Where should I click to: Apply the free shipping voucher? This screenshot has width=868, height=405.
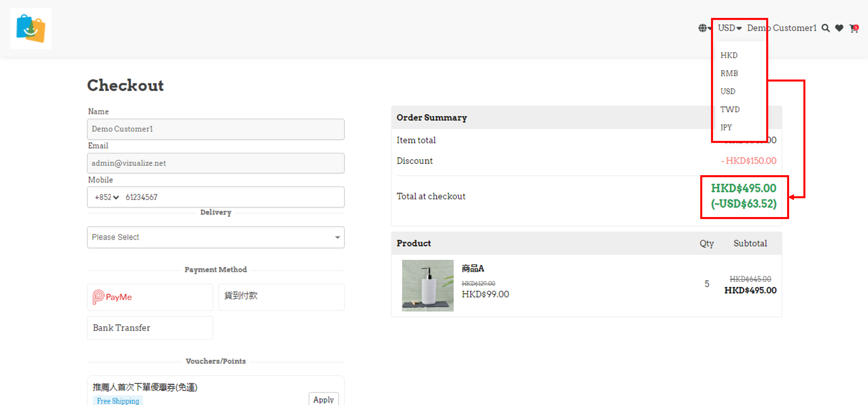tap(323, 399)
